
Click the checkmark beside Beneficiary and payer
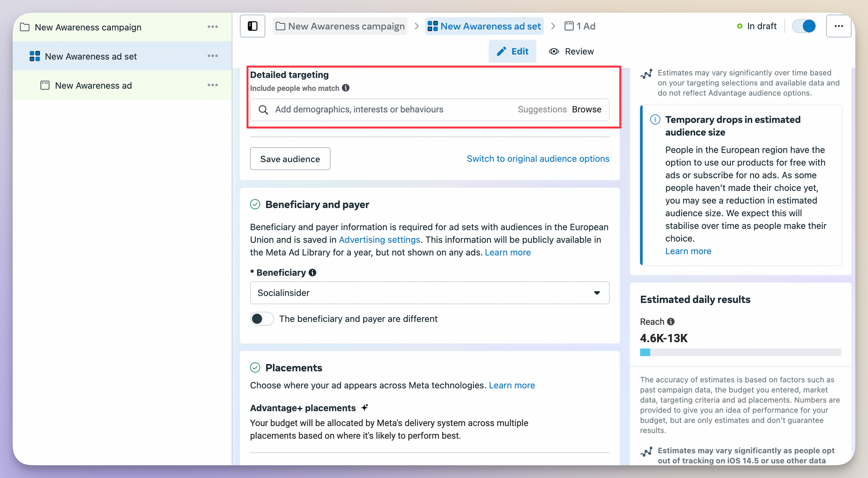click(x=255, y=204)
